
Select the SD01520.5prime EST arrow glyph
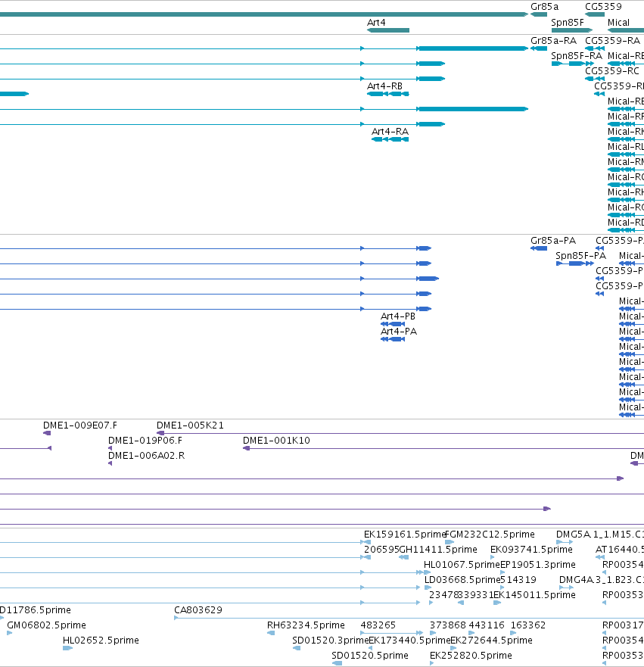(x=337, y=663)
